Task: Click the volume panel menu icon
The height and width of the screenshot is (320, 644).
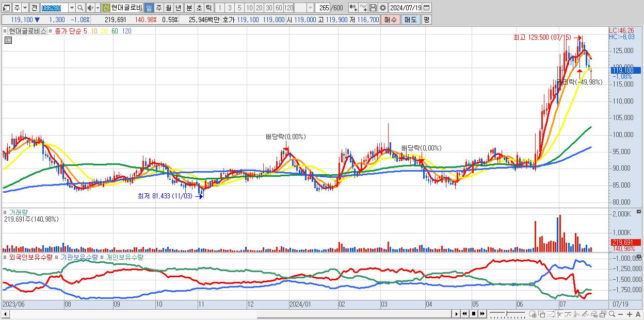Action: coord(639,211)
